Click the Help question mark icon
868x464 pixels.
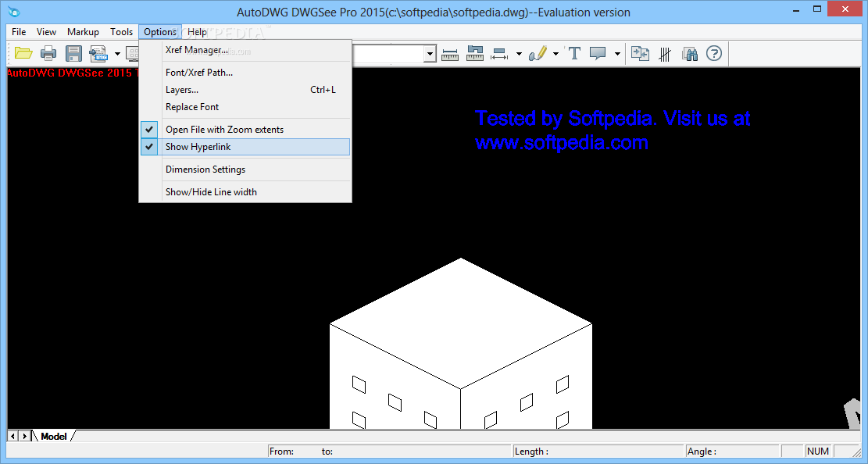click(x=714, y=54)
